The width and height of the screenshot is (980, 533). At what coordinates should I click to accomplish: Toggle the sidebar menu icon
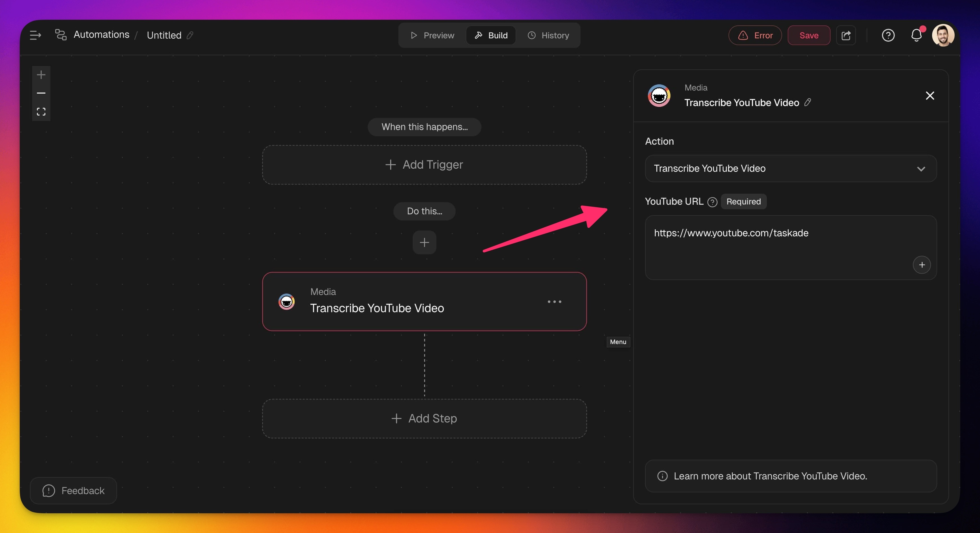coord(35,35)
